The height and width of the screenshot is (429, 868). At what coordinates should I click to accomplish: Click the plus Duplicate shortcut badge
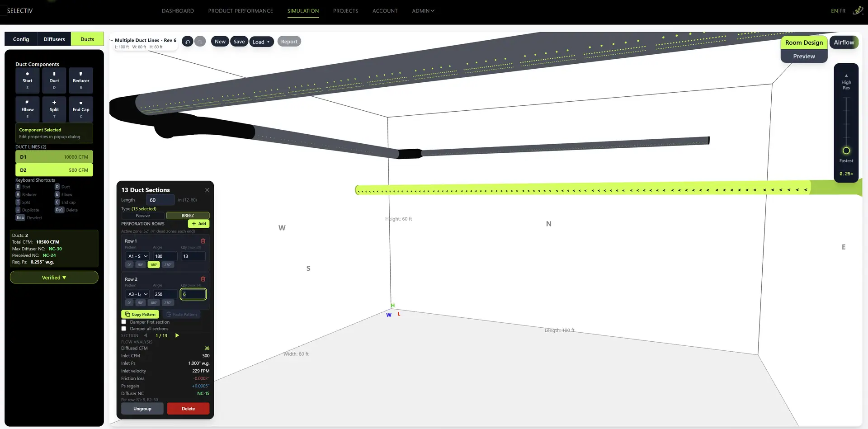(x=18, y=210)
